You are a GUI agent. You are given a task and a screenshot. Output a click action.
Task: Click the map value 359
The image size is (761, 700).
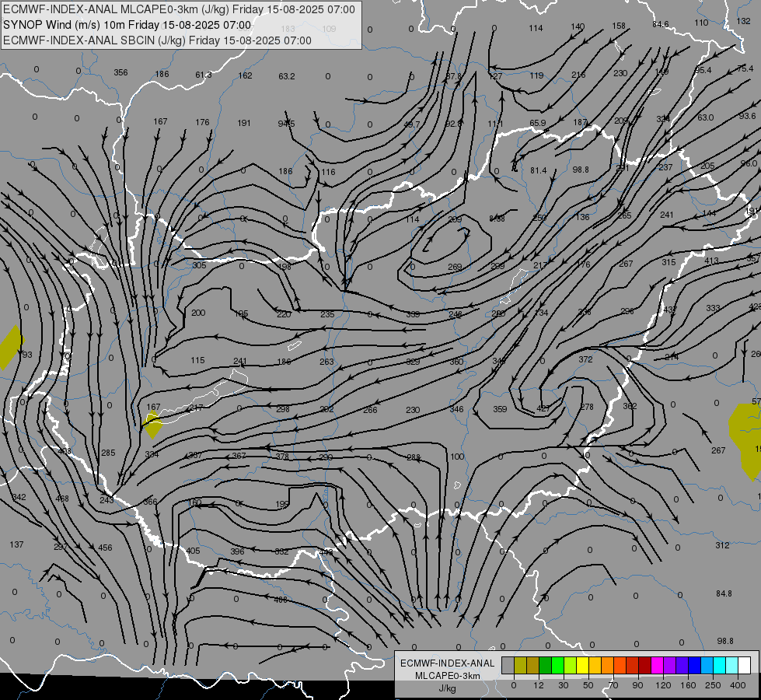pyautogui.click(x=500, y=409)
